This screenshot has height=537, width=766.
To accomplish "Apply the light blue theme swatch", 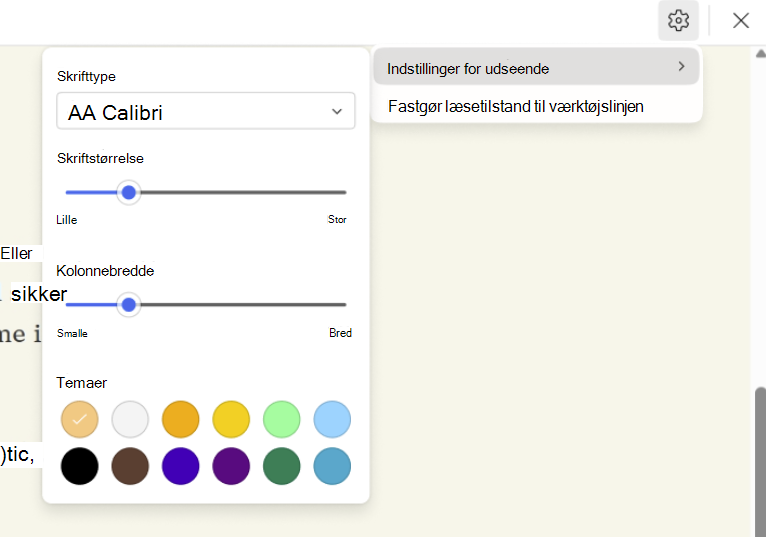I will click(x=332, y=419).
